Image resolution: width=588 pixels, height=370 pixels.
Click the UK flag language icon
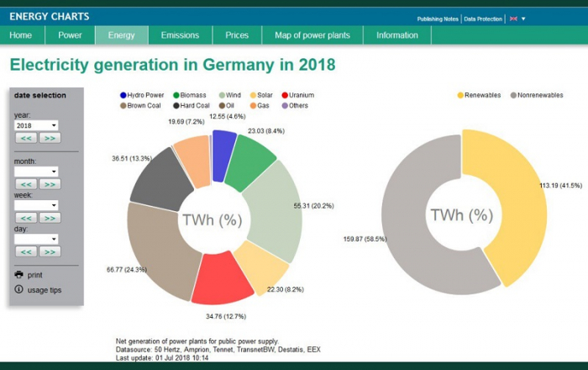pyautogui.click(x=513, y=18)
